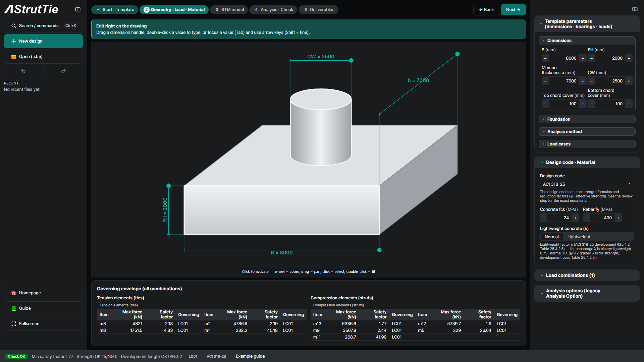Collapse the left sidebar panel icon
The height and width of the screenshot is (362, 644).
78,9
